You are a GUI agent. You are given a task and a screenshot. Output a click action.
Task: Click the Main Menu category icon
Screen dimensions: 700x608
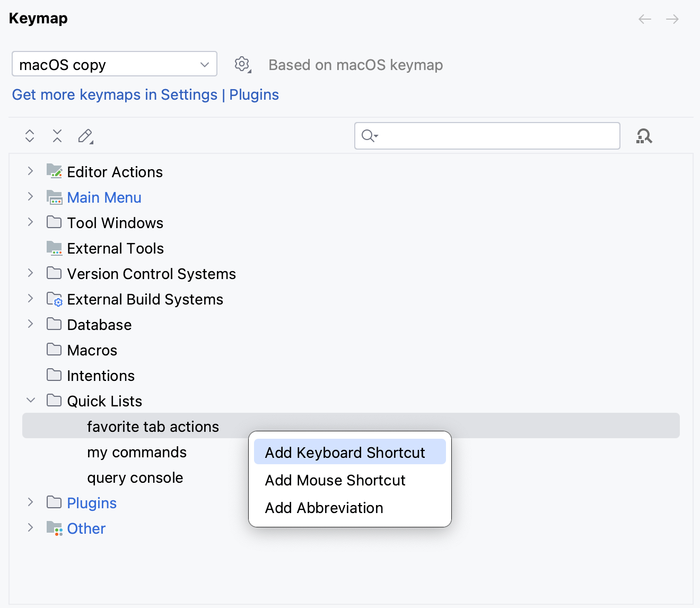[x=55, y=197]
